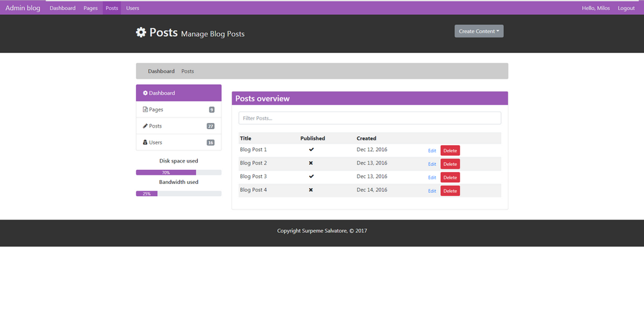Edit Blog Post 4

tap(432, 191)
